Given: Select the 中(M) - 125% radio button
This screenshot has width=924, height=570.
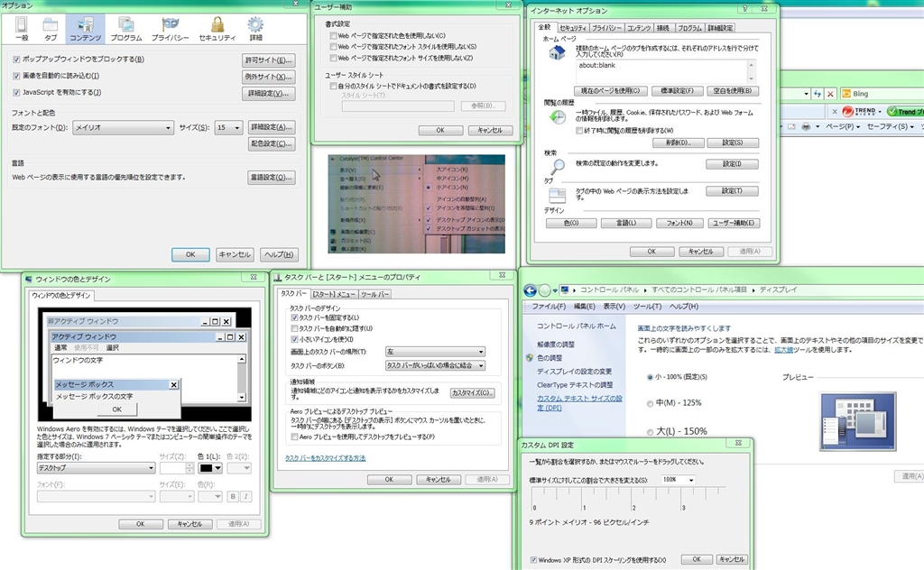Looking at the screenshot, I should 650,403.
